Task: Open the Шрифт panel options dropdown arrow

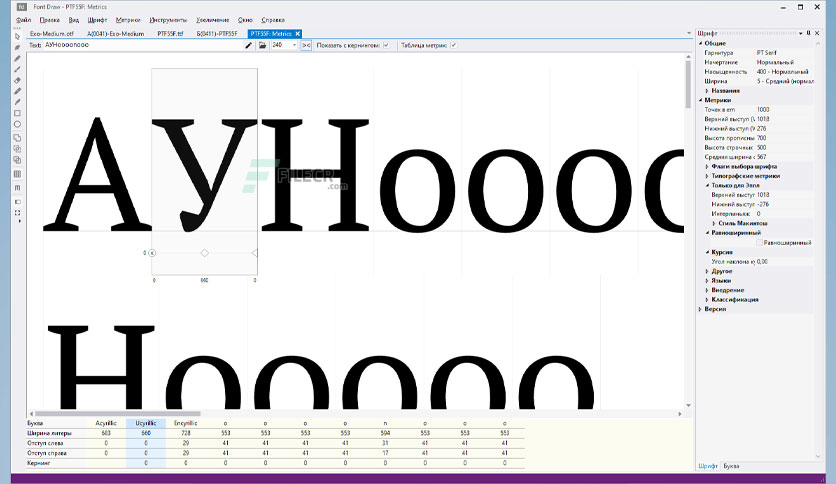Action: pyautogui.click(x=801, y=33)
